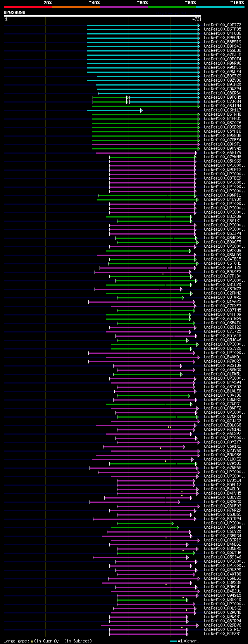Click the white query sequence bar
The image size is (248, 644).
pos(102,16)
